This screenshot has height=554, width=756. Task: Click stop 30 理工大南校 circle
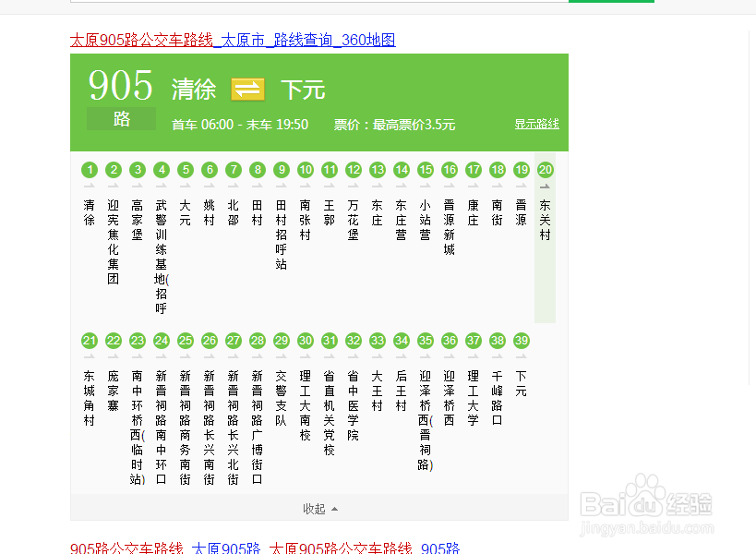pos(305,341)
